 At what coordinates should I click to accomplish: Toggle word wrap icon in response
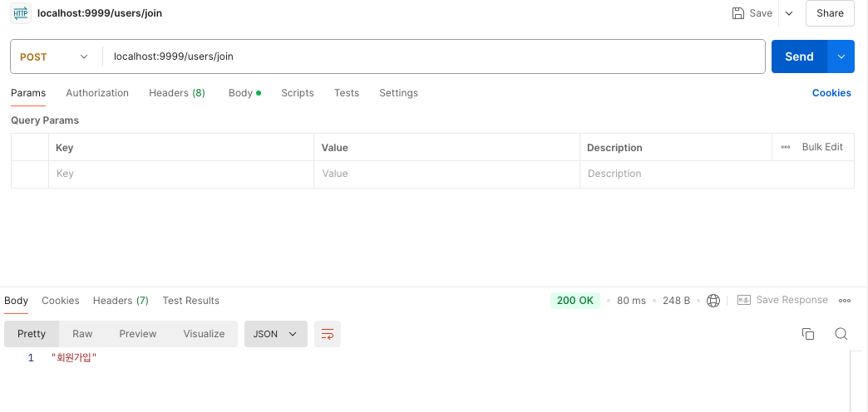pyautogui.click(x=327, y=334)
